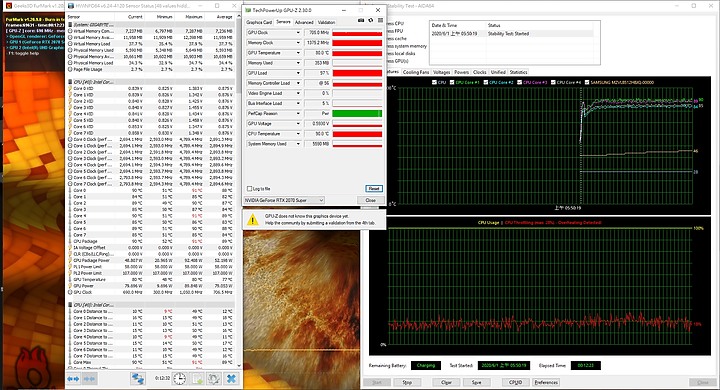This screenshot has width=720, height=390.
Task: Click the CPUID button in AIDA64
Action: pyautogui.click(x=515, y=382)
